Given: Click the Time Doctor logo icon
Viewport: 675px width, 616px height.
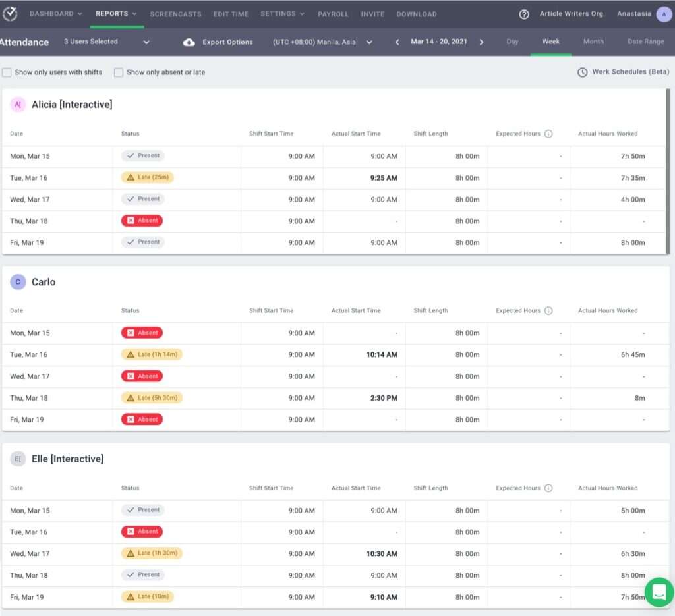Looking at the screenshot, I should click(10, 14).
